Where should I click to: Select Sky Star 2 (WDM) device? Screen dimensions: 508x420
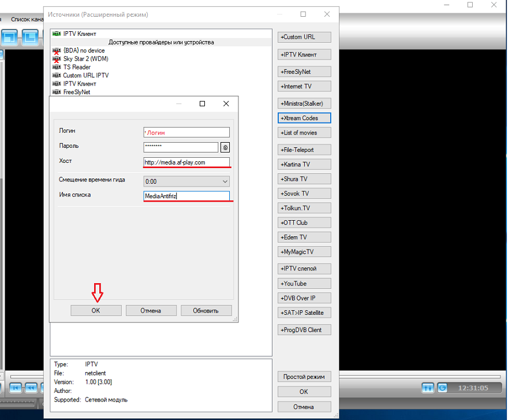point(85,59)
